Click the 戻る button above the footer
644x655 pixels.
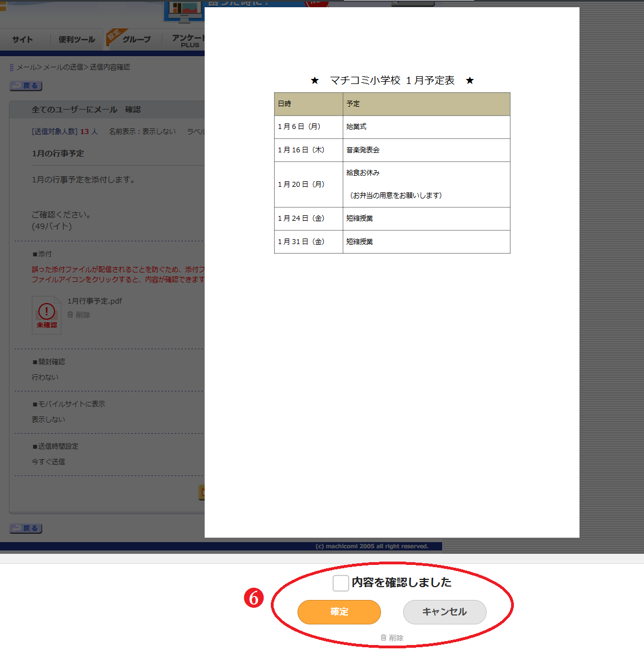[26, 528]
